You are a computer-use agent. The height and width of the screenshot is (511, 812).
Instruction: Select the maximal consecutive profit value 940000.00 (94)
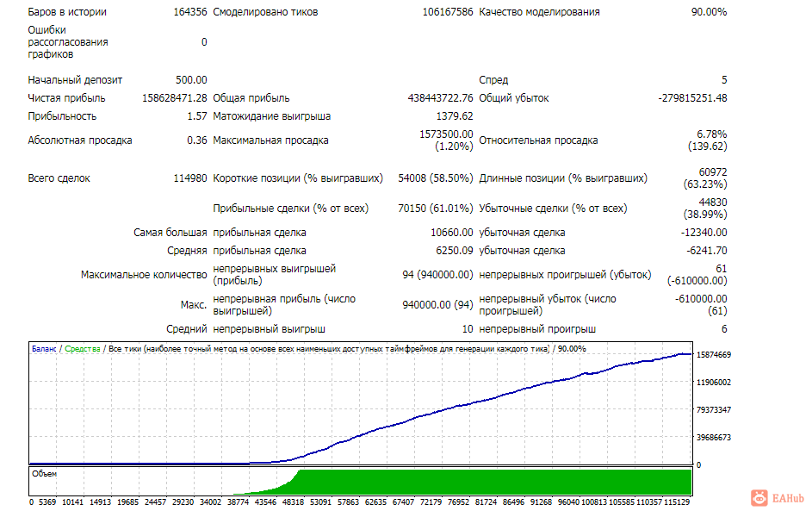coord(437,305)
